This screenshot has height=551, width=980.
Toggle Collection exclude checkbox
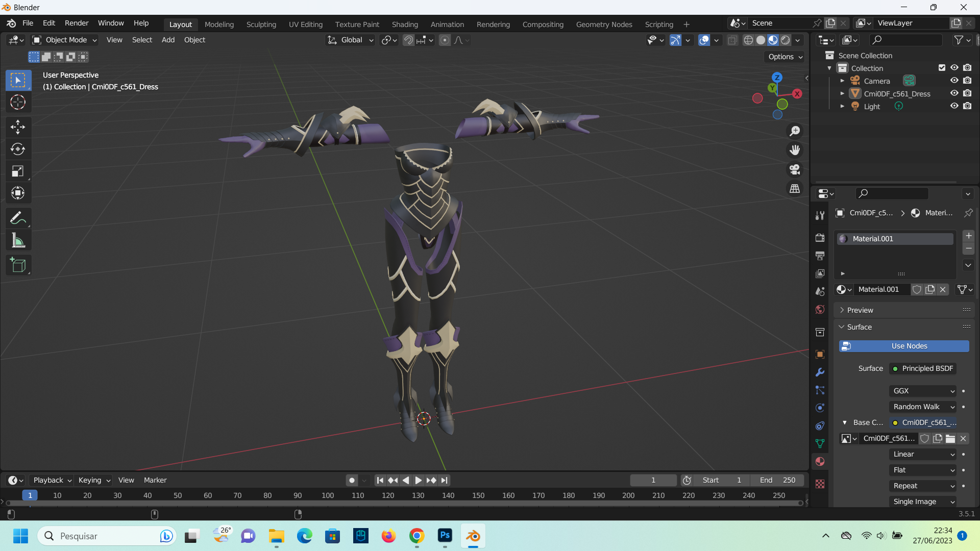[942, 68]
